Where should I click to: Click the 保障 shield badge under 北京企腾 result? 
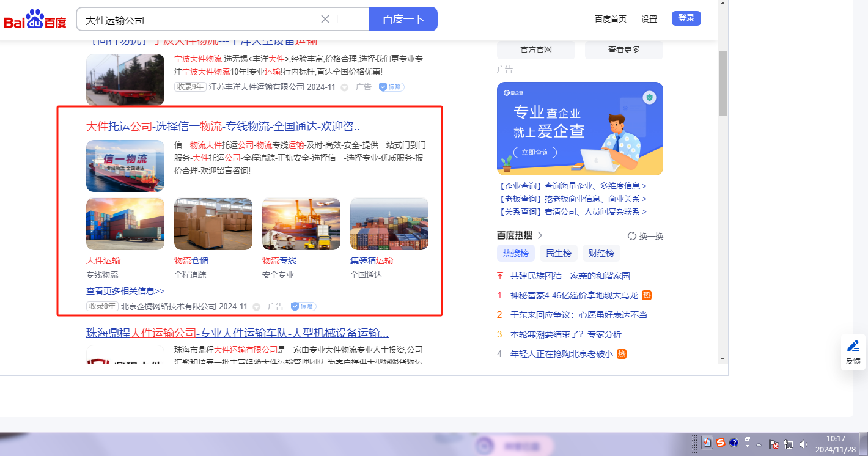click(303, 306)
